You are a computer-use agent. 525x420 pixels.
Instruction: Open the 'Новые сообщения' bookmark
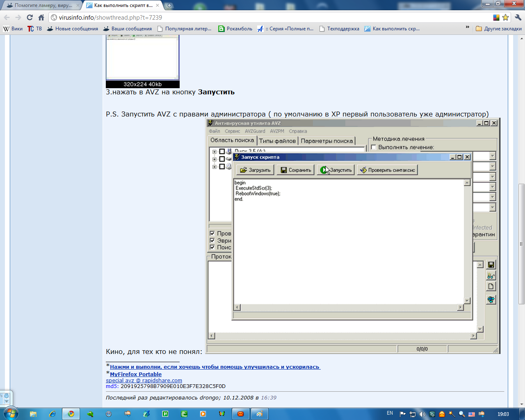(73, 29)
